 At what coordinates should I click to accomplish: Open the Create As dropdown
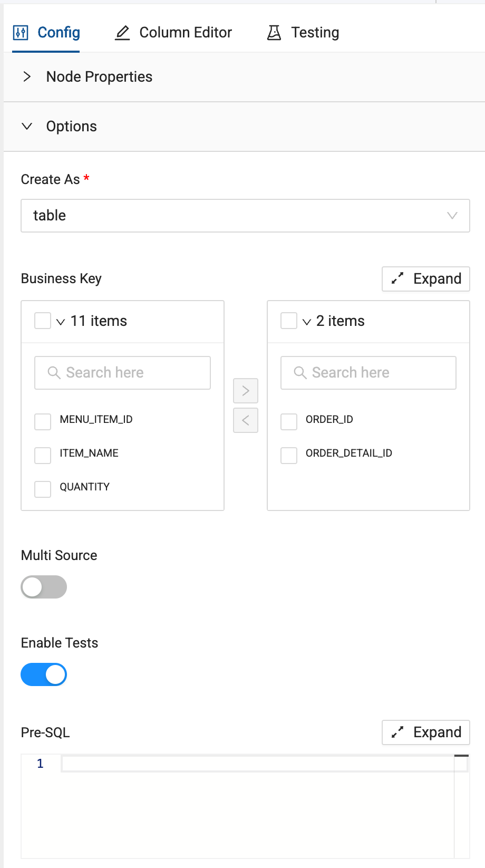pos(245,216)
